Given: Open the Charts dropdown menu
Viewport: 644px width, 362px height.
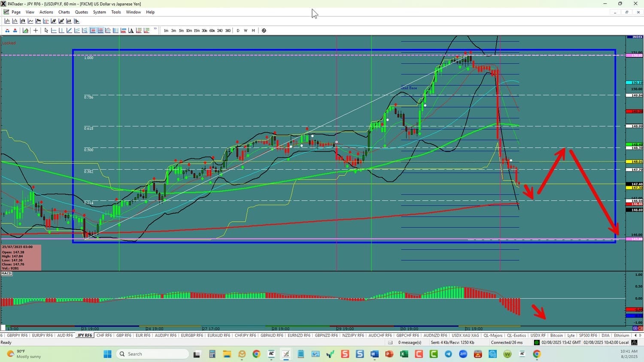Looking at the screenshot, I should coord(64,12).
